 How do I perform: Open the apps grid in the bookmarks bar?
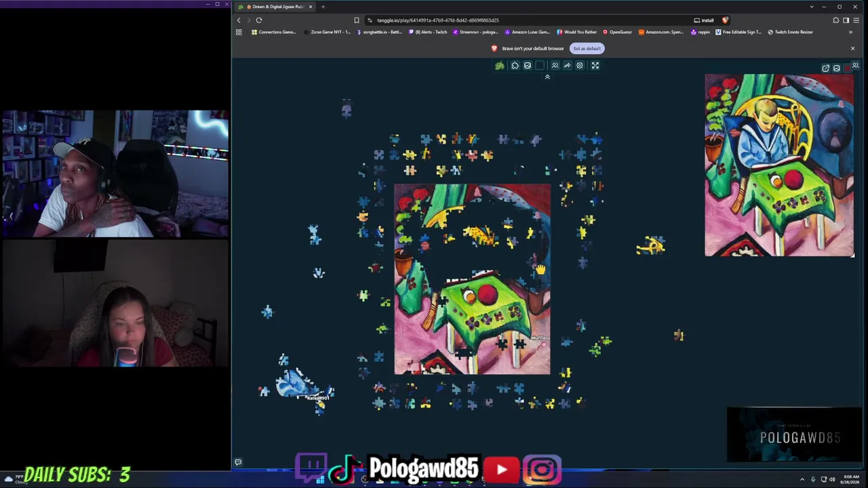(x=240, y=32)
